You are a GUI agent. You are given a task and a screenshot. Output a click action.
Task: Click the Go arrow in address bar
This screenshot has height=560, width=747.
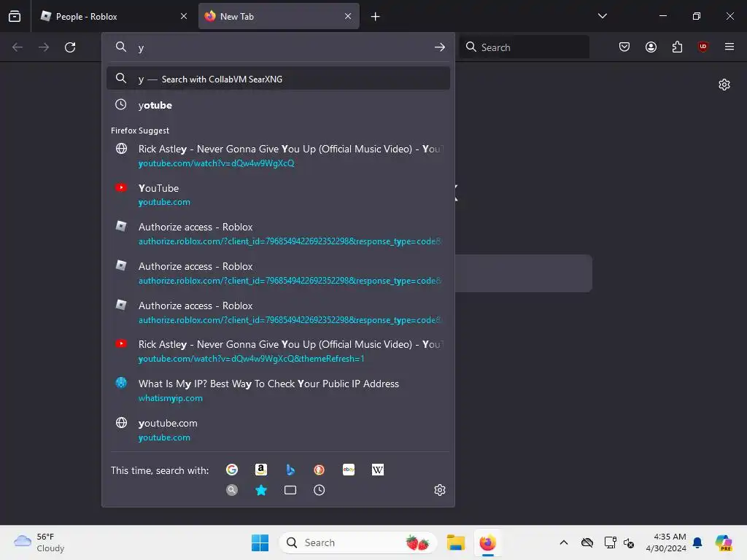click(440, 47)
